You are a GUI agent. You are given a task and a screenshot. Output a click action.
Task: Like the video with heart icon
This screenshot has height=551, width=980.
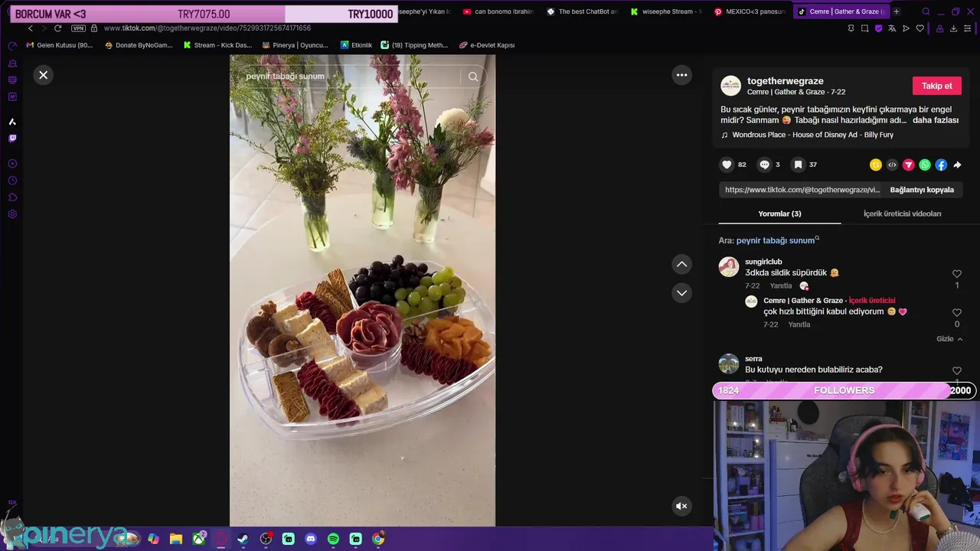[x=727, y=165]
